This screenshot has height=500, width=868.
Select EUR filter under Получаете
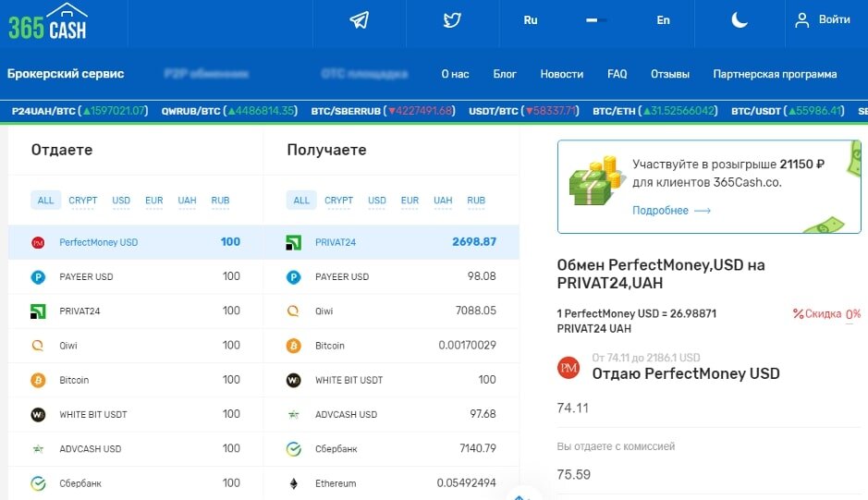(410, 201)
